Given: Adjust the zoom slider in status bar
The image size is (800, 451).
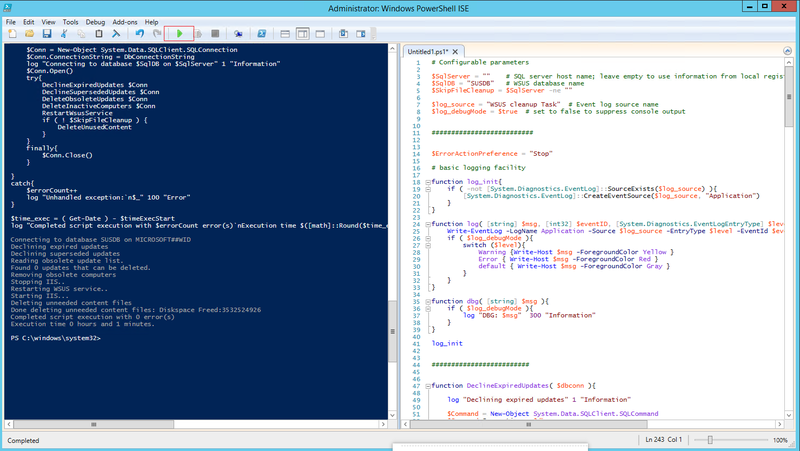Looking at the screenshot, I should click(711, 439).
